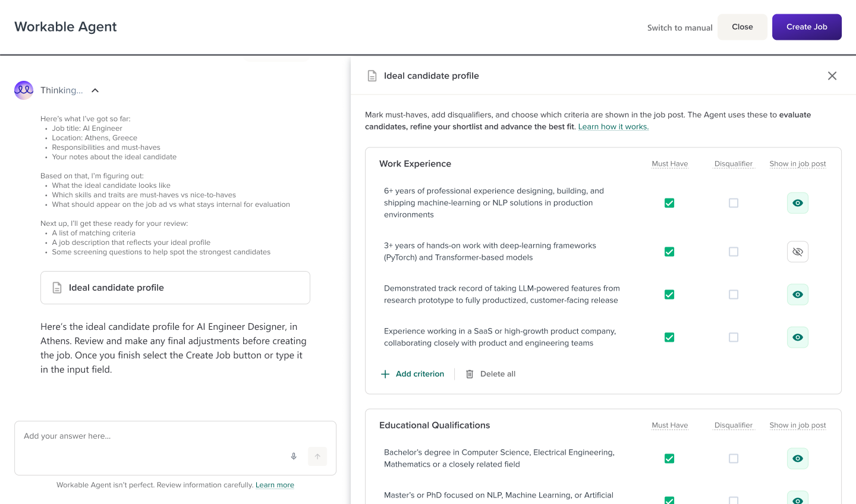
Task: Close the Ideal candidate profile panel
Action: click(832, 75)
